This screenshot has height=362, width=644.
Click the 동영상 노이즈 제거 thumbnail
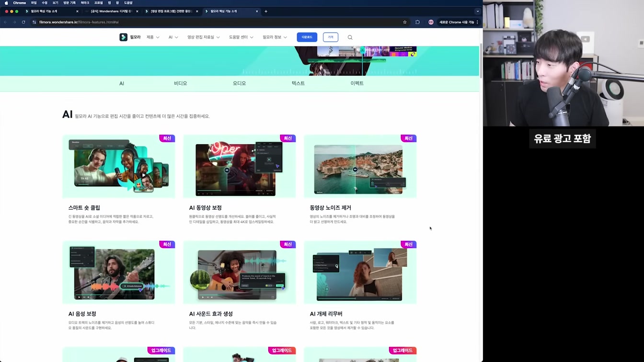pyautogui.click(x=360, y=166)
